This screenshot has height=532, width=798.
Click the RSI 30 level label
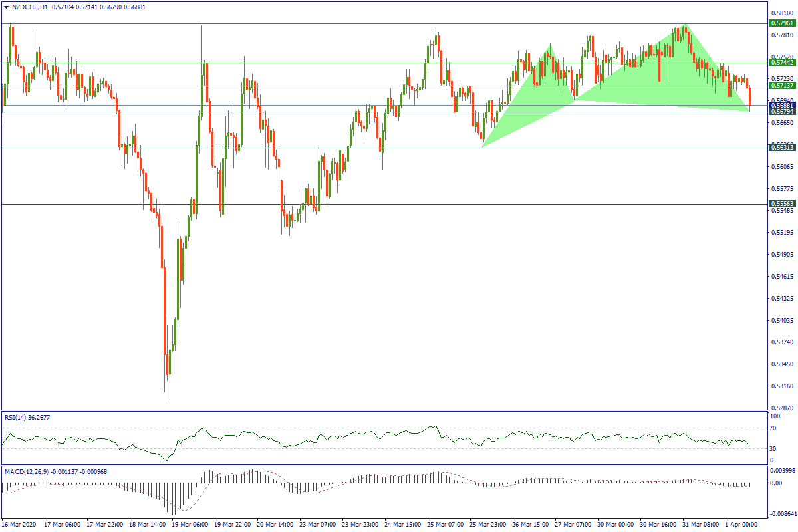773,448
